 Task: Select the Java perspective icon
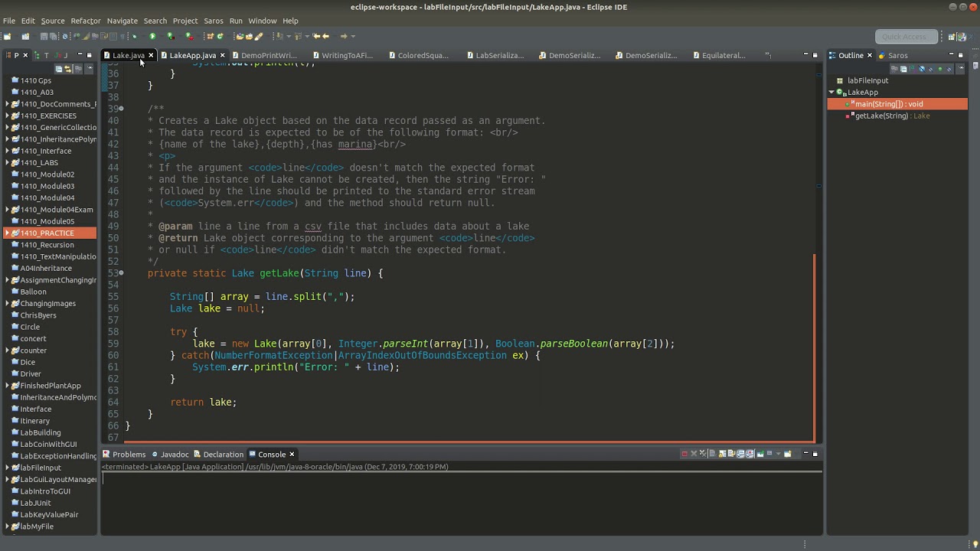coord(962,36)
